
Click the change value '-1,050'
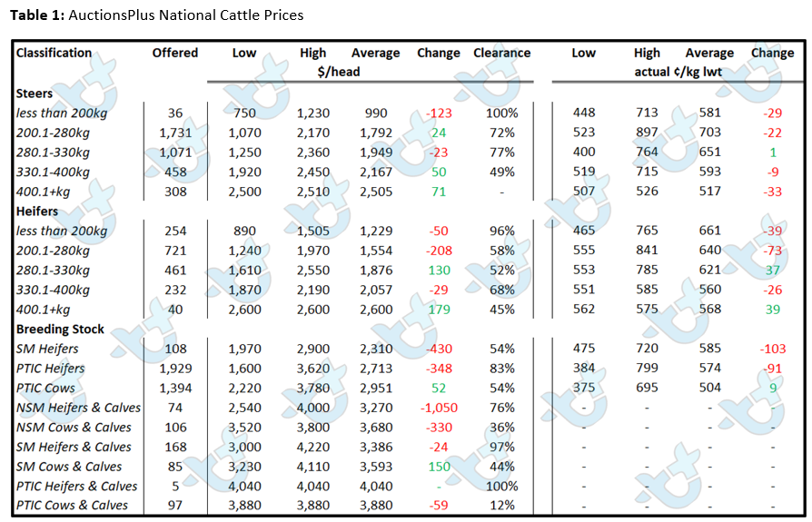coord(439,408)
